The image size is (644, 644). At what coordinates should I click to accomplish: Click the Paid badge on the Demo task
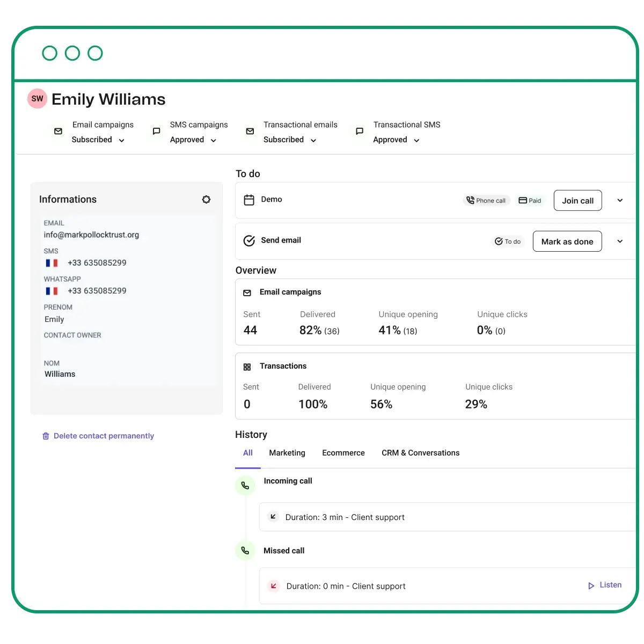[530, 200]
